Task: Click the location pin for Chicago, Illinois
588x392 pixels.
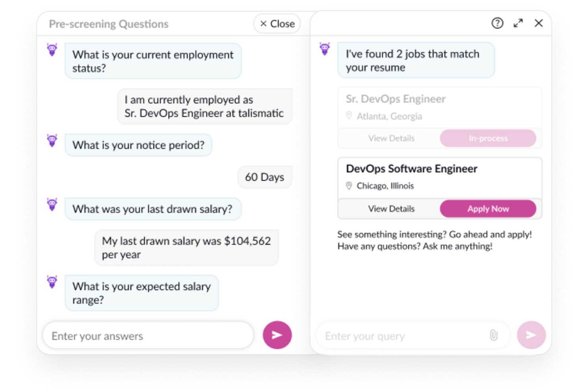Action: pyautogui.click(x=349, y=185)
